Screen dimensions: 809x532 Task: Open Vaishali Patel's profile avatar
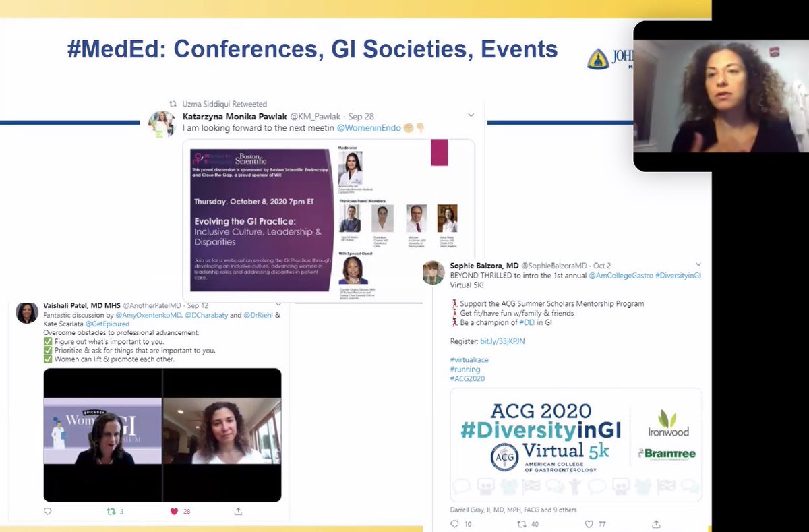tap(27, 312)
